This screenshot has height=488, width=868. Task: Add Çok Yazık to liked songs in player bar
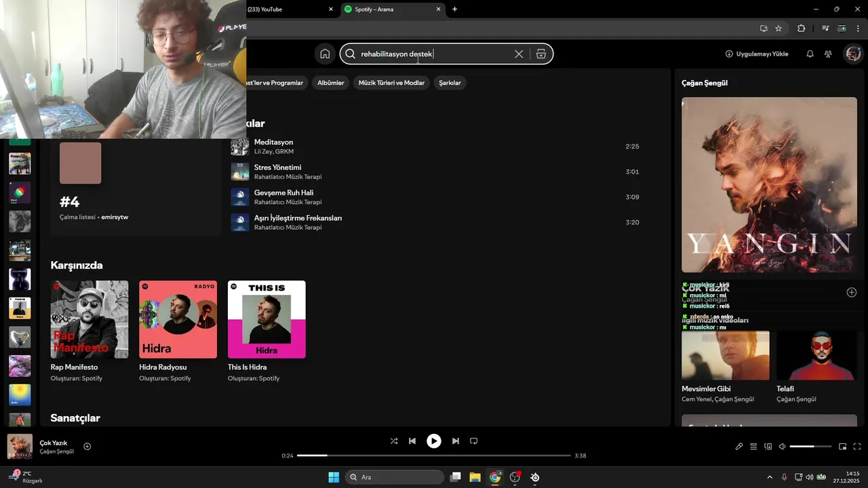[x=87, y=446]
